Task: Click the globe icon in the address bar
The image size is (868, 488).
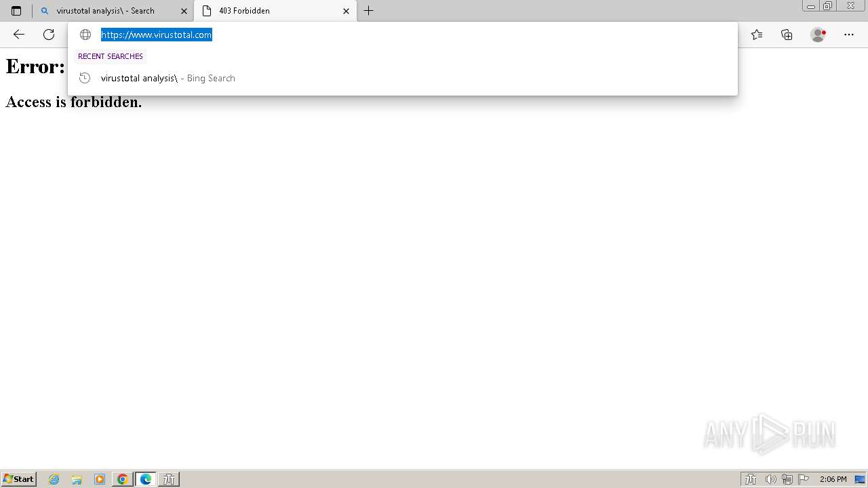Action: coord(85,35)
